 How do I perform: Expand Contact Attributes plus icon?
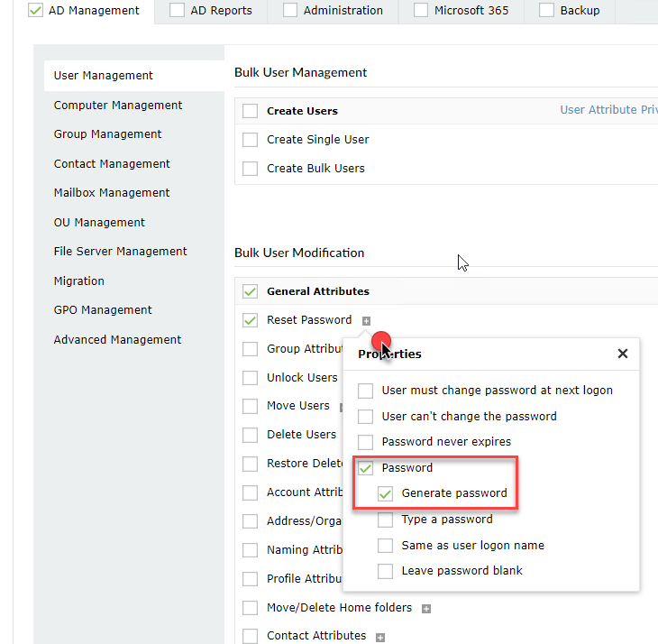[x=380, y=637]
